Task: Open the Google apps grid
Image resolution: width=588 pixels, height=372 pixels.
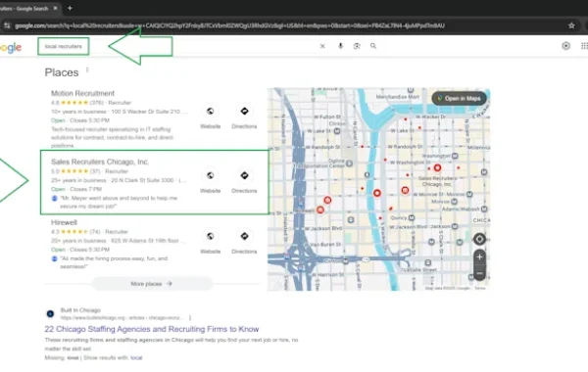Action: point(585,46)
